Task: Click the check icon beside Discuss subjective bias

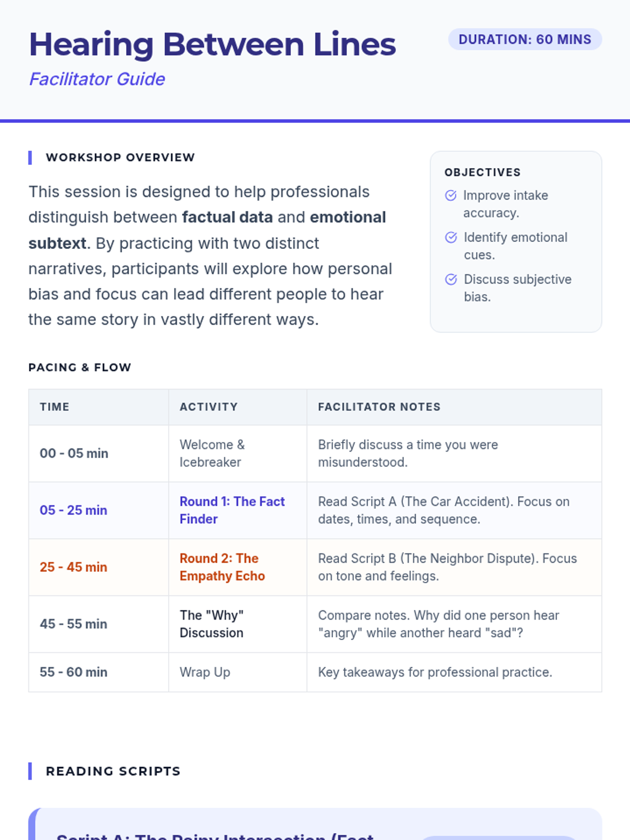Action: coord(450,279)
